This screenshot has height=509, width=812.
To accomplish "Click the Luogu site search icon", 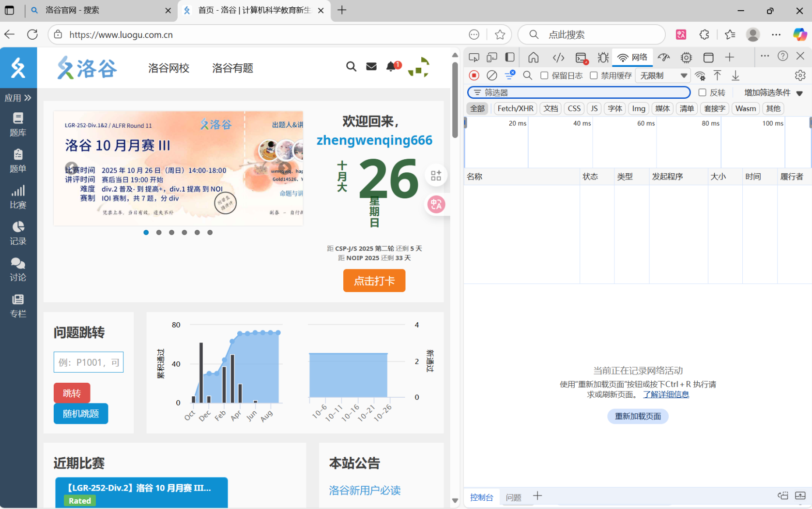I will point(351,67).
